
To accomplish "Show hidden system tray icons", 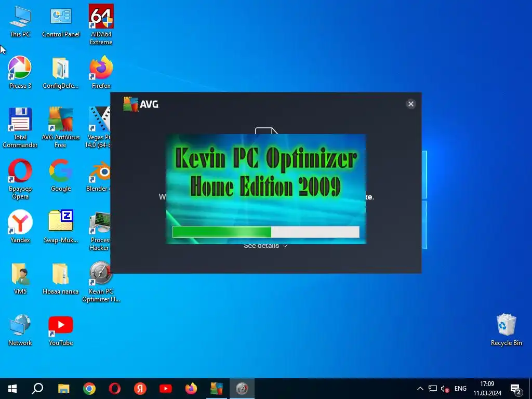I will coord(420,389).
